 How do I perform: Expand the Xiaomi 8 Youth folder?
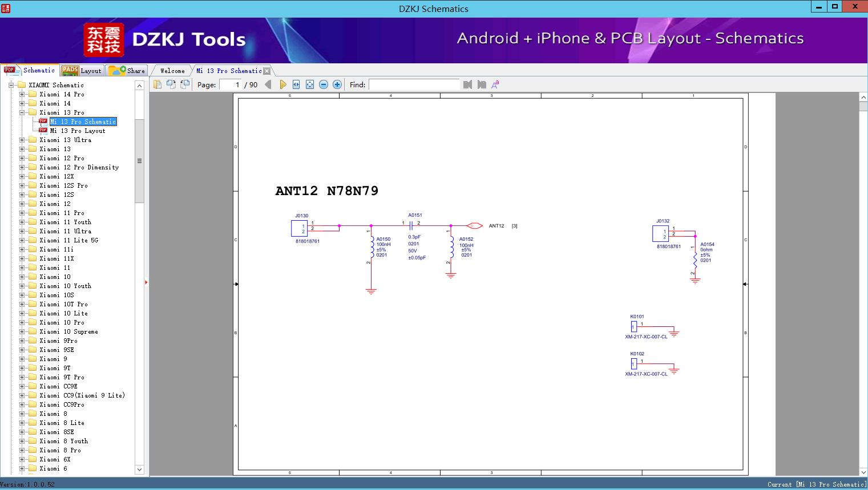click(x=22, y=441)
